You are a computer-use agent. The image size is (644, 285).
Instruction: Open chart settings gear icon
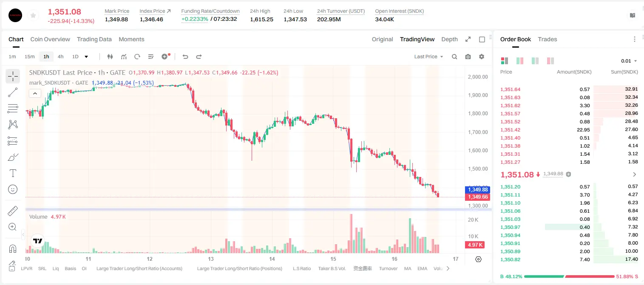coord(482,57)
